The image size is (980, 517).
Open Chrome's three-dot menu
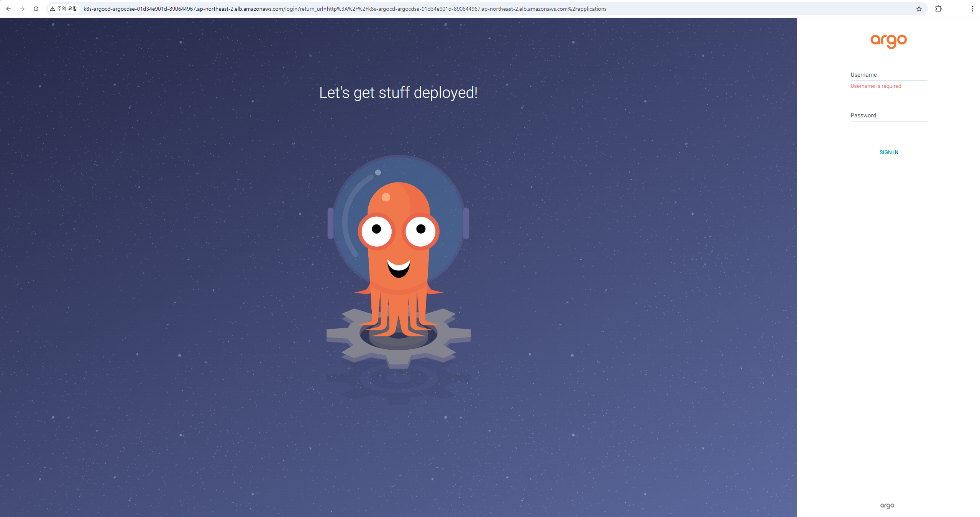pyautogui.click(x=972, y=9)
